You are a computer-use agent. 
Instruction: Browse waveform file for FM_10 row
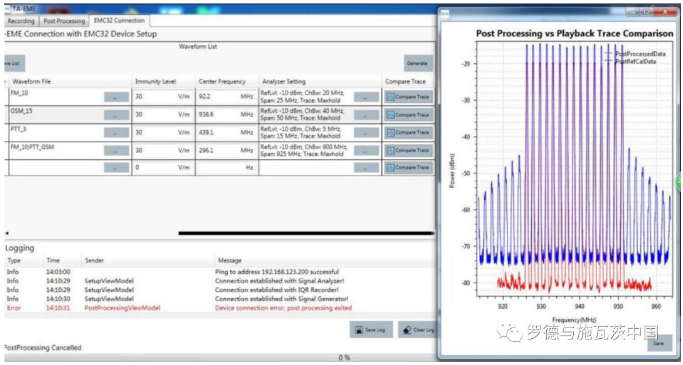coord(116,97)
